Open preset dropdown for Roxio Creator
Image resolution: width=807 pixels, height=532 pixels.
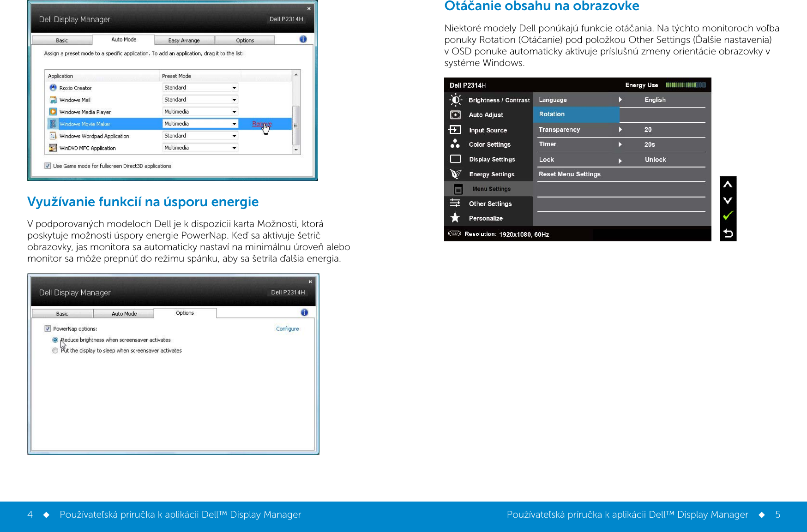pos(200,88)
